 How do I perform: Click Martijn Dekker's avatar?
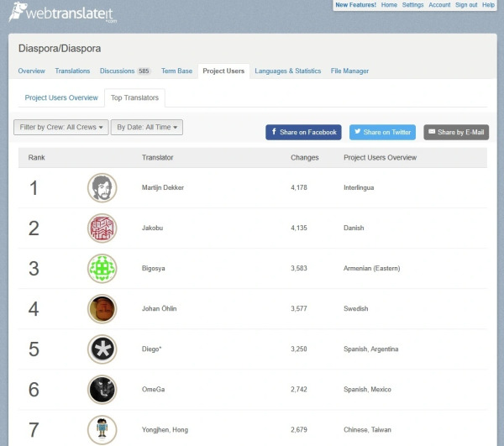point(102,187)
